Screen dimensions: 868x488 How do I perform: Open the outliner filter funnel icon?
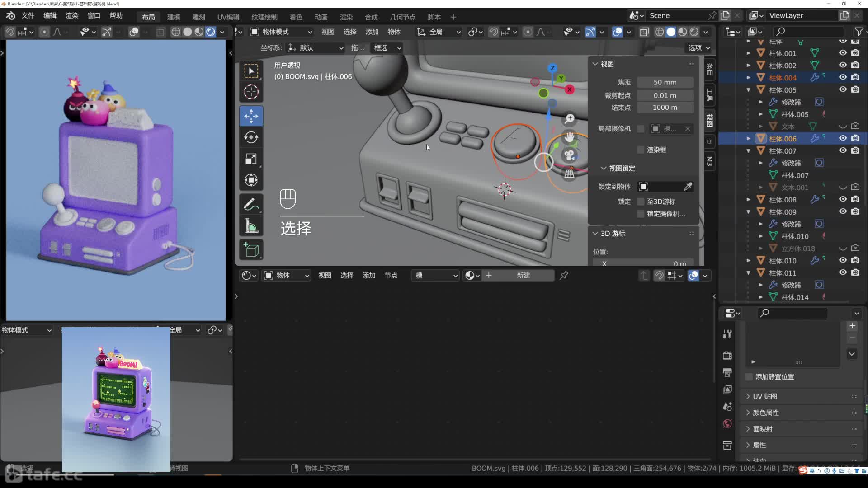[x=859, y=31]
